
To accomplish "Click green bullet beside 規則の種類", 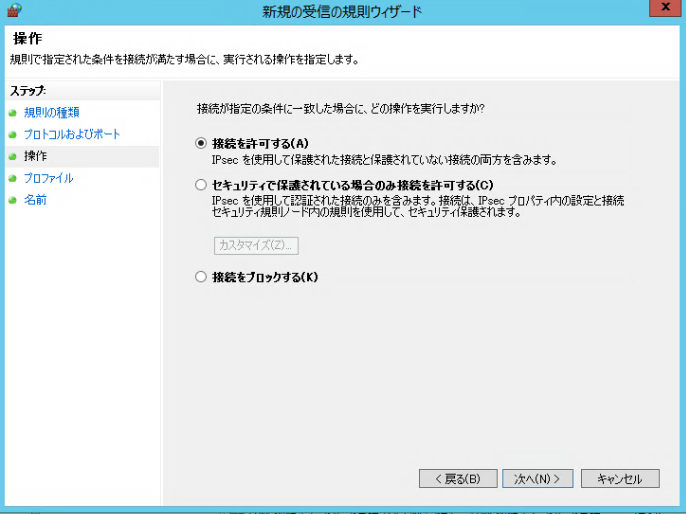I will pos(13,113).
